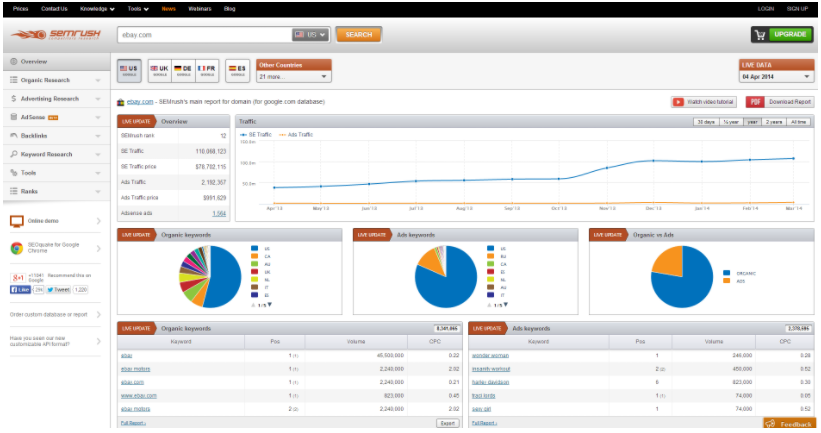Click the Tools sidebar icon

pyautogui.click(x=14, y=172)
